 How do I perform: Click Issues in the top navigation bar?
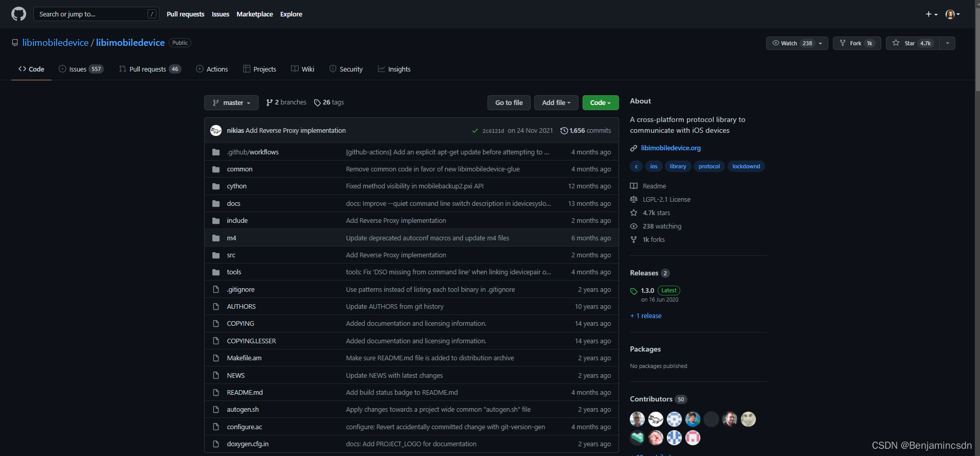coord(221,14)
